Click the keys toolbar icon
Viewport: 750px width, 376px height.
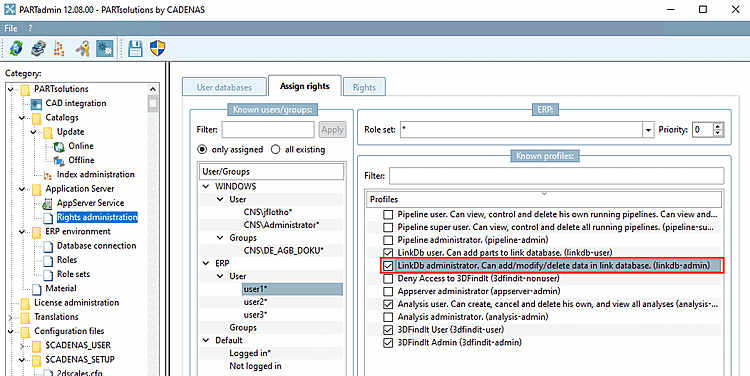pyautogui.click(x=83, y=48)
